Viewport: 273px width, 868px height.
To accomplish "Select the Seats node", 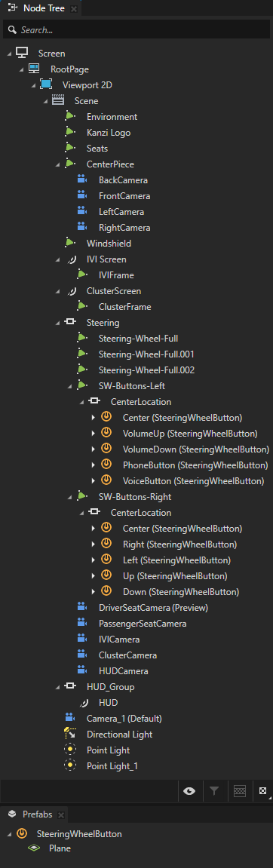I will (x=97, y=149).
